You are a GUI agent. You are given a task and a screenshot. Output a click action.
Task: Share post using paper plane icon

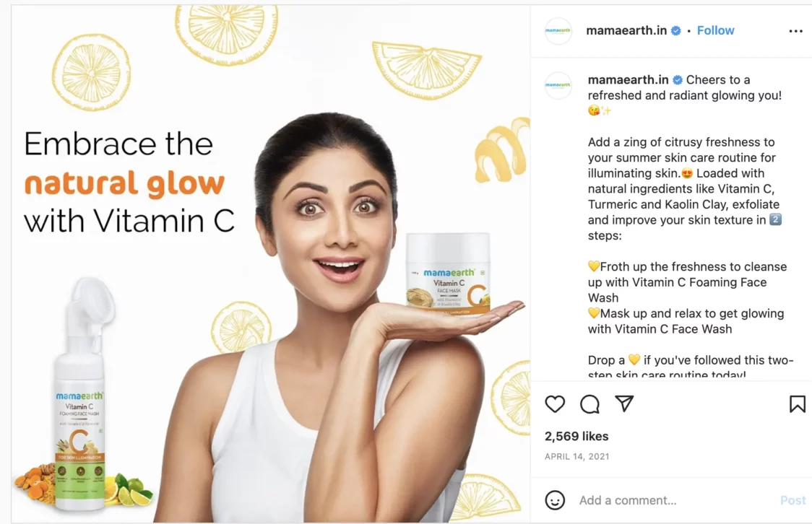(x=625, y=403)
